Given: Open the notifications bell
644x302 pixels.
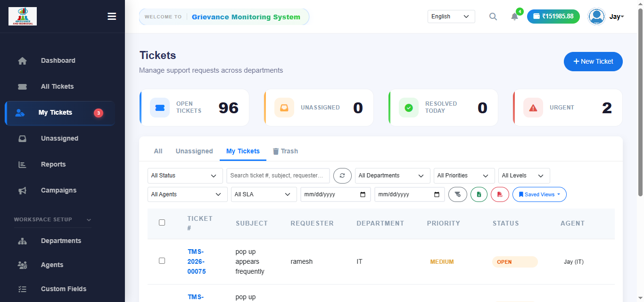Looking at the screenshot, I should (514, 17).
